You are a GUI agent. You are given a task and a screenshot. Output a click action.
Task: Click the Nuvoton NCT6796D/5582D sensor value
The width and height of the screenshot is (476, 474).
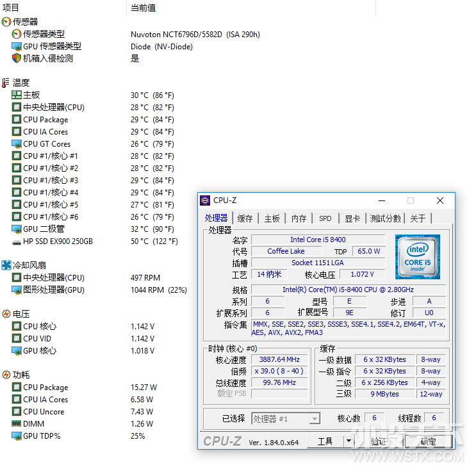click(x=195, y=35)
